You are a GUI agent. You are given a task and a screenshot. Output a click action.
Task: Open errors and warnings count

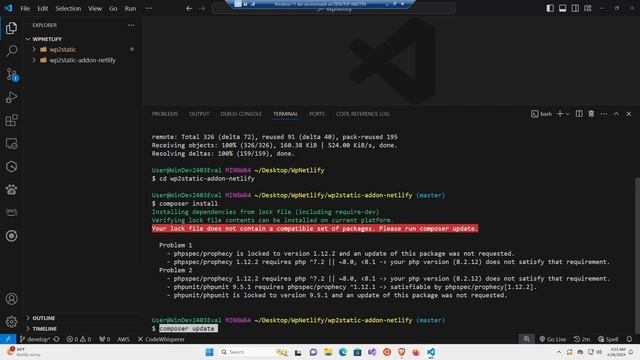[79, 339]
